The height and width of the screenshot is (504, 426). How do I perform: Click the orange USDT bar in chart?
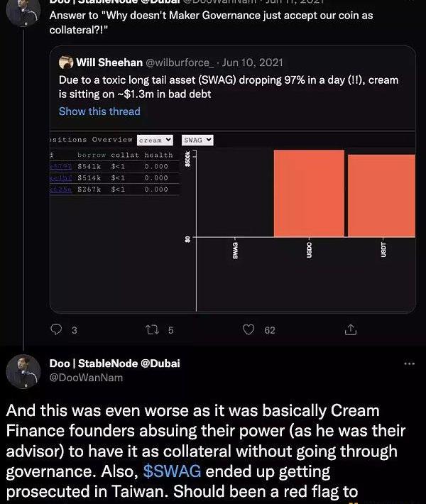pos(381,195)
